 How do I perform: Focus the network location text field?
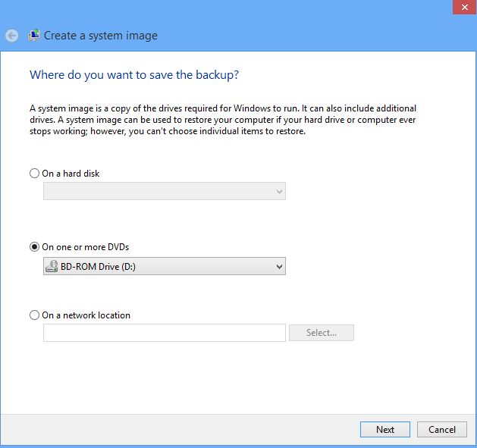pos(165,333)
